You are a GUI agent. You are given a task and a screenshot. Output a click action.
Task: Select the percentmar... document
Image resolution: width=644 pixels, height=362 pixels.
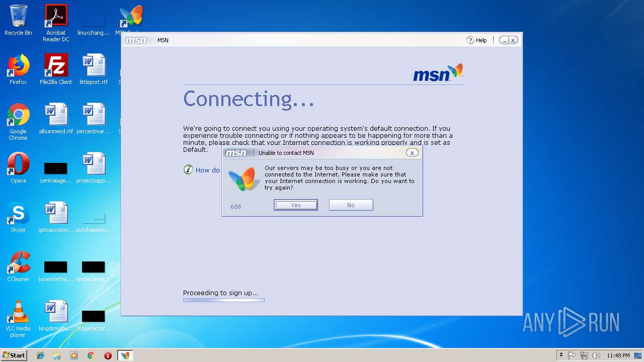(x=94, y=119)
